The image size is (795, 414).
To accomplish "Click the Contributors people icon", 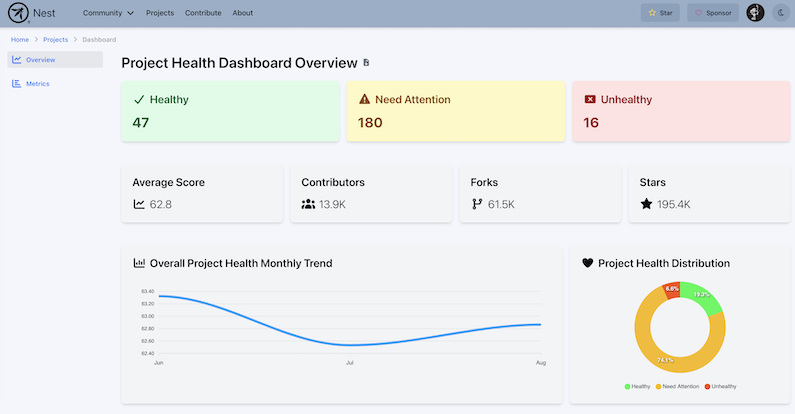I will click(x=308, y=204).
